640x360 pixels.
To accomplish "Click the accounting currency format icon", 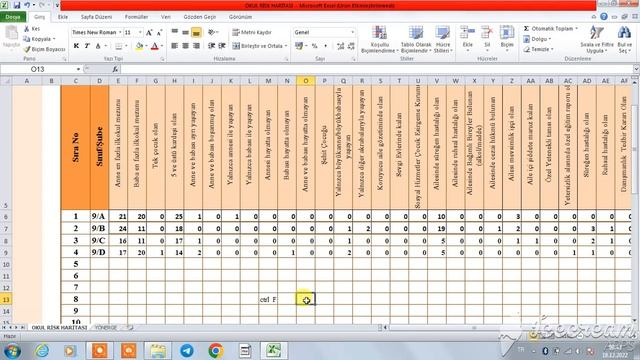I will (x=299, y=46).
